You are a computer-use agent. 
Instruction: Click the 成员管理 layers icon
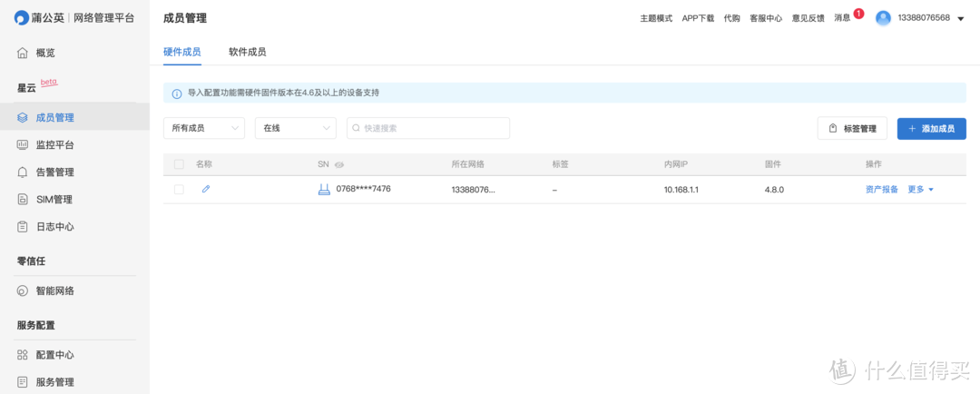click(23, 118)
